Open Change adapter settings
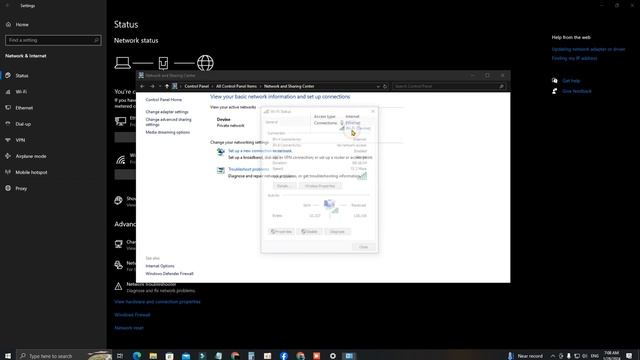Image resolution: width=640 pixels, height=360 pixels. [x=167, y=111]
